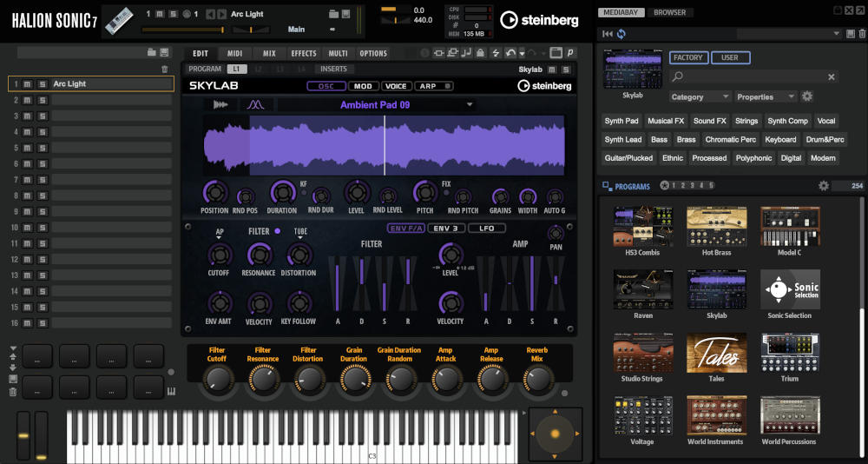Select the Synth Pad tag button
This screenshot has height=464, width=868.
pyautogui.click(x=621, y=121)
